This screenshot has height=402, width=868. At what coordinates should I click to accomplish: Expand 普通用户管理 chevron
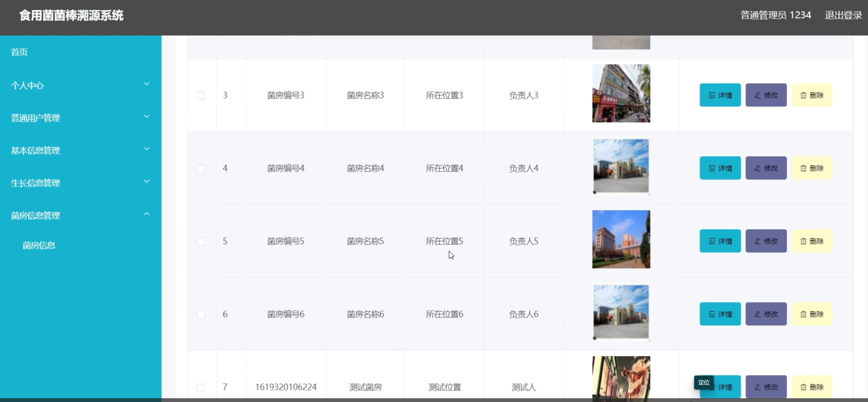pyautogui.click(x=147, y=116)
